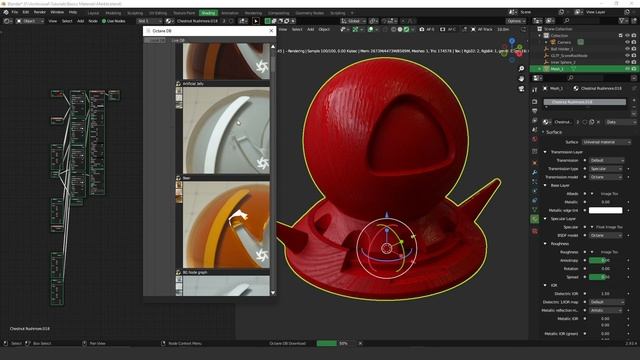The image size is (640, 360).
Task: Cancel the Octane DB download progress
Action: pyautogui.click(x=360, y=343)
